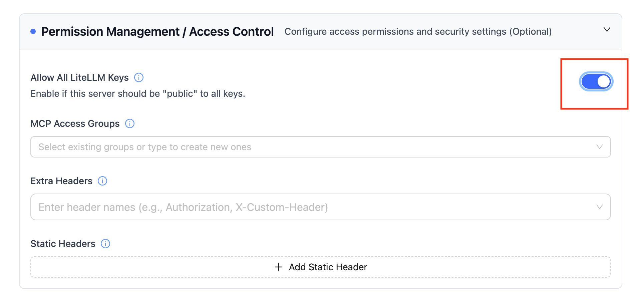Open the MCP Access Groups dropdown arrow
644x303 pixels.
tap(600, 147)
